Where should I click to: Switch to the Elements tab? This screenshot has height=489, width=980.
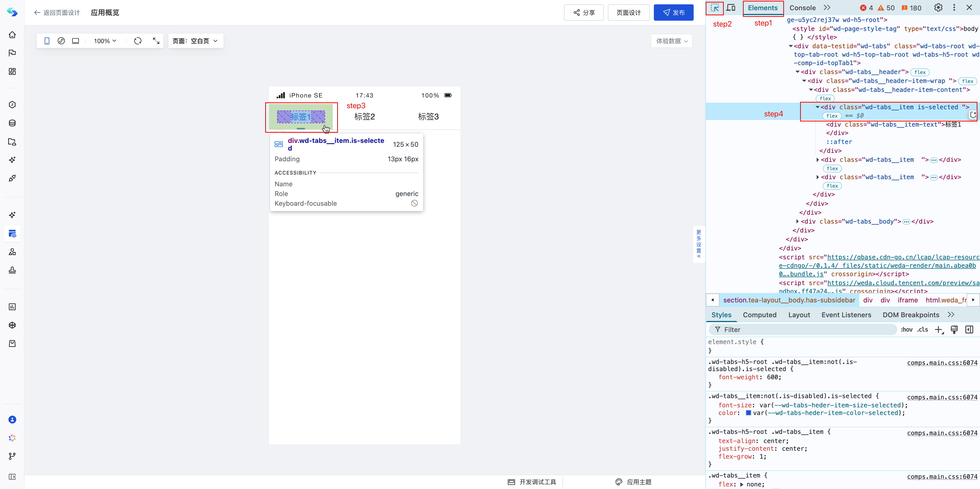pos(762,8)
